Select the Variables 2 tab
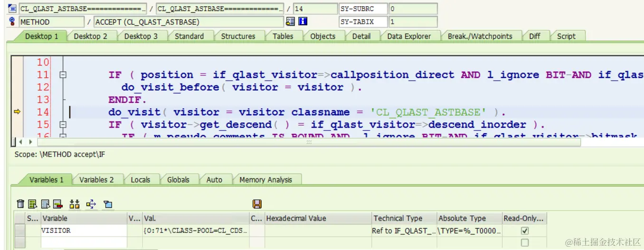644x250 pixels. point(96,180)
